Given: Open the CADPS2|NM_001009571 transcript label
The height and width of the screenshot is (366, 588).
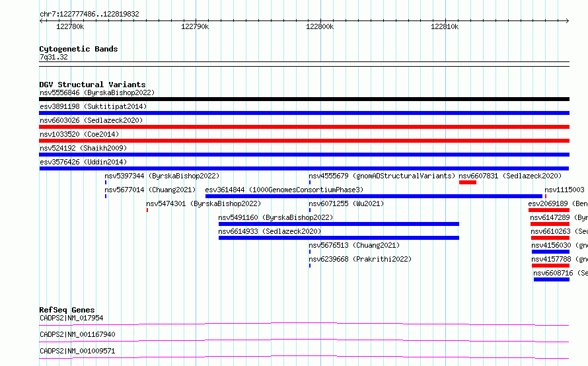Looking at the screenshot, I should tap(77, 351).
